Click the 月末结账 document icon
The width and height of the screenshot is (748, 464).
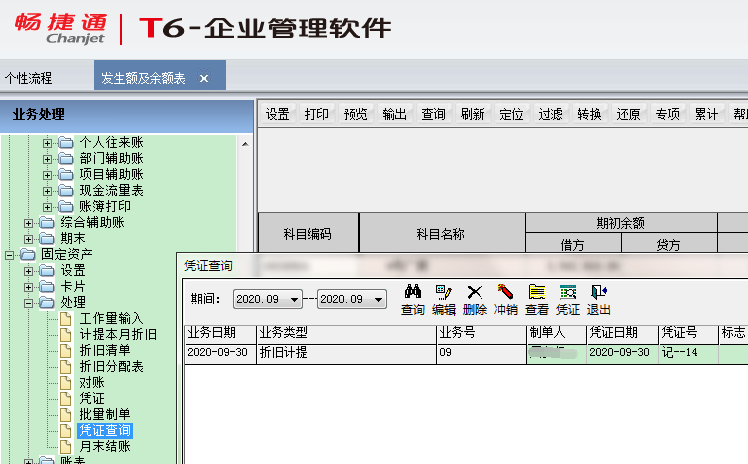tap(66, 446)
